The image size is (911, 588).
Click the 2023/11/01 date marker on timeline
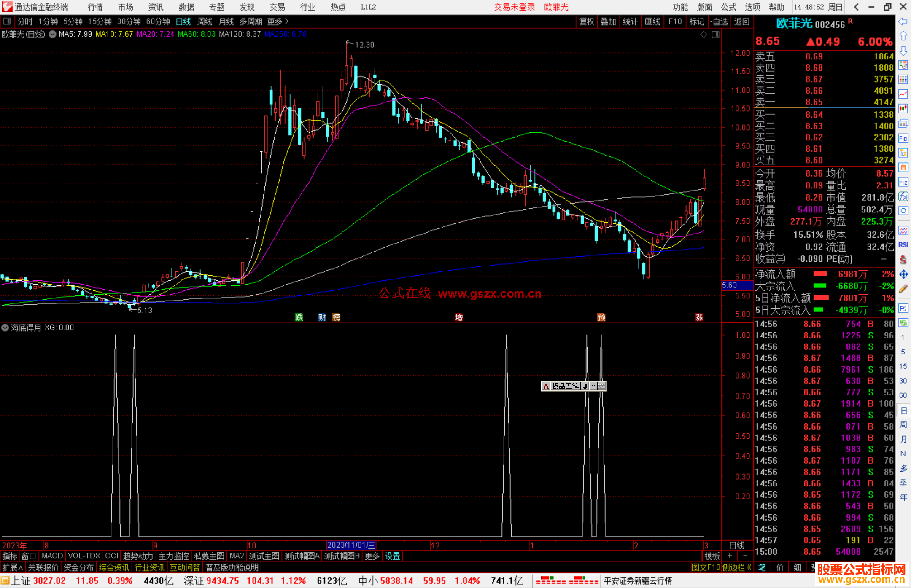click(351, 545)
